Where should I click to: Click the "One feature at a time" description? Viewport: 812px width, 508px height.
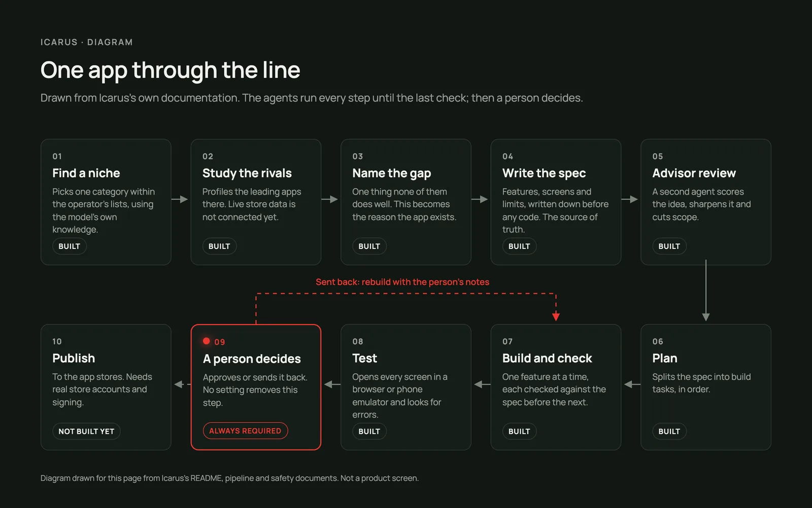(x=554, y=389)
